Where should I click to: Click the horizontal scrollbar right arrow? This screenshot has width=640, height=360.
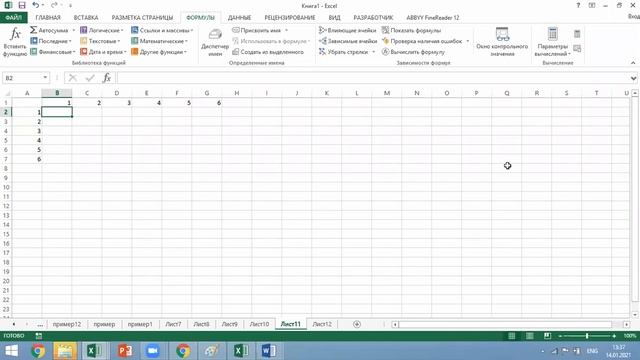click(627, 324)
